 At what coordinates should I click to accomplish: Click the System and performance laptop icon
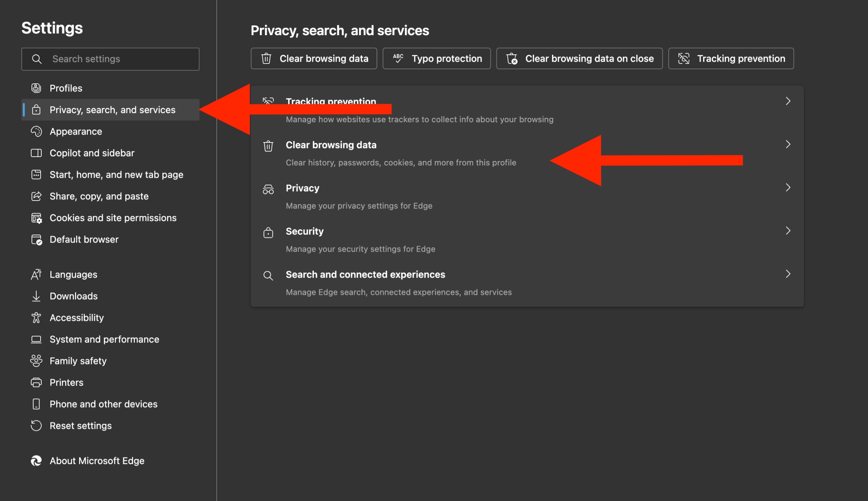36,339
